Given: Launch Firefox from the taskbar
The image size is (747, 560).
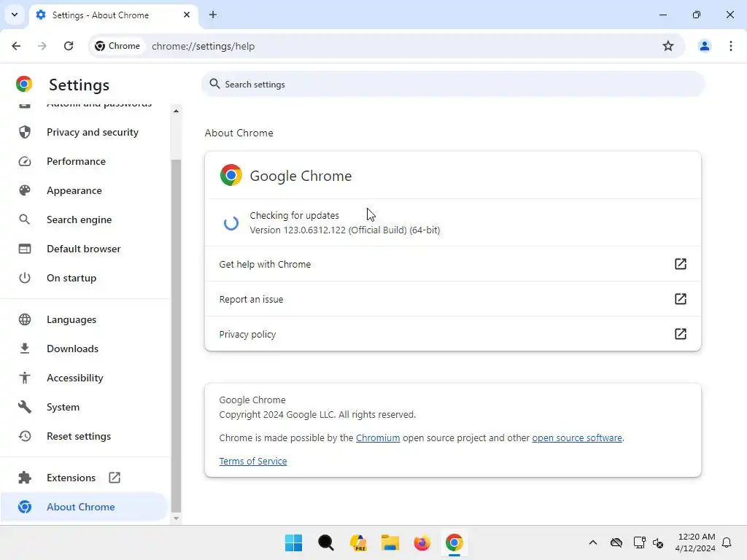Looking at the screenshot, I should click(422, 542).
